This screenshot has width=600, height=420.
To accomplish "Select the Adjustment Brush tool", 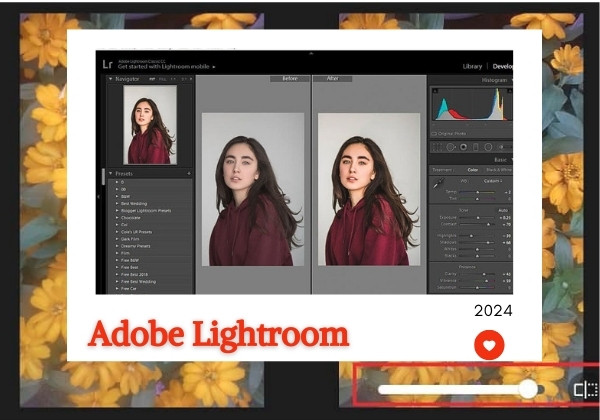I will pos(502,147).
